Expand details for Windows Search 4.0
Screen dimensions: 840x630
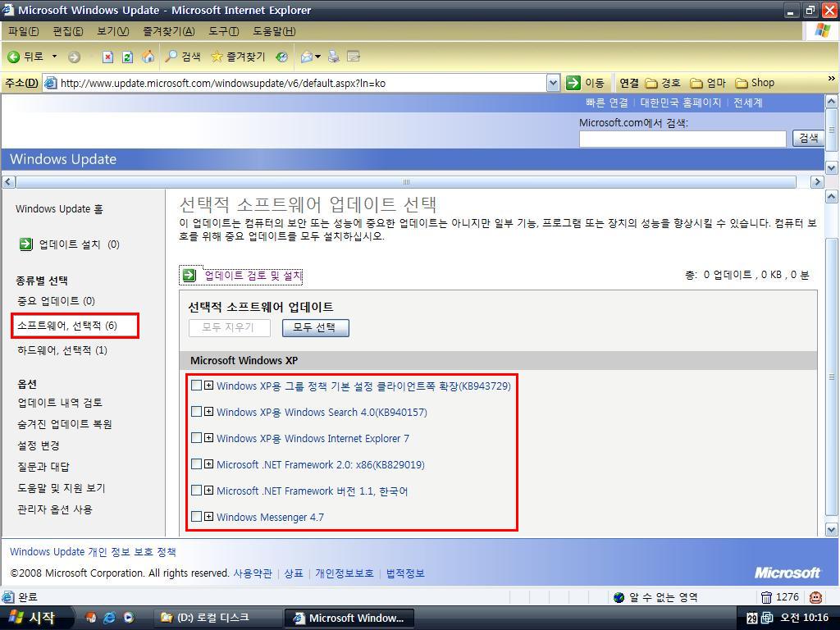[x=209, y=412]
